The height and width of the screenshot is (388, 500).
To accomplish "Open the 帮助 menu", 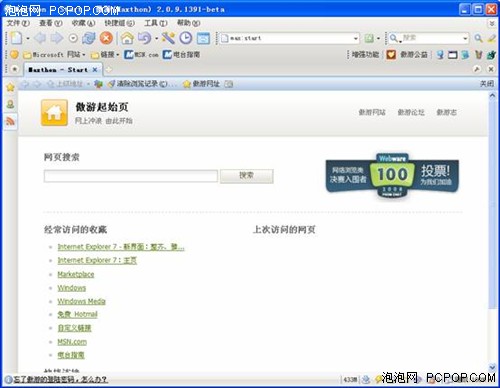I will 188,23.
